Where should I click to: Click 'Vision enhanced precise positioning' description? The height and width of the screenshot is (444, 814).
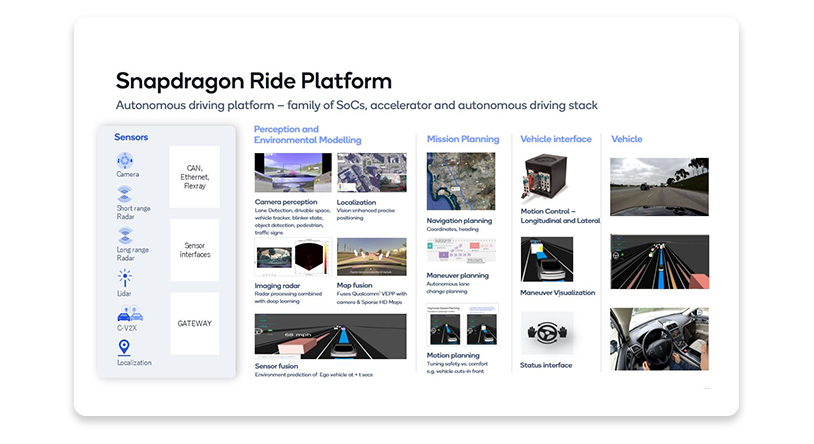pyautogui.click(x=366, y=214)
